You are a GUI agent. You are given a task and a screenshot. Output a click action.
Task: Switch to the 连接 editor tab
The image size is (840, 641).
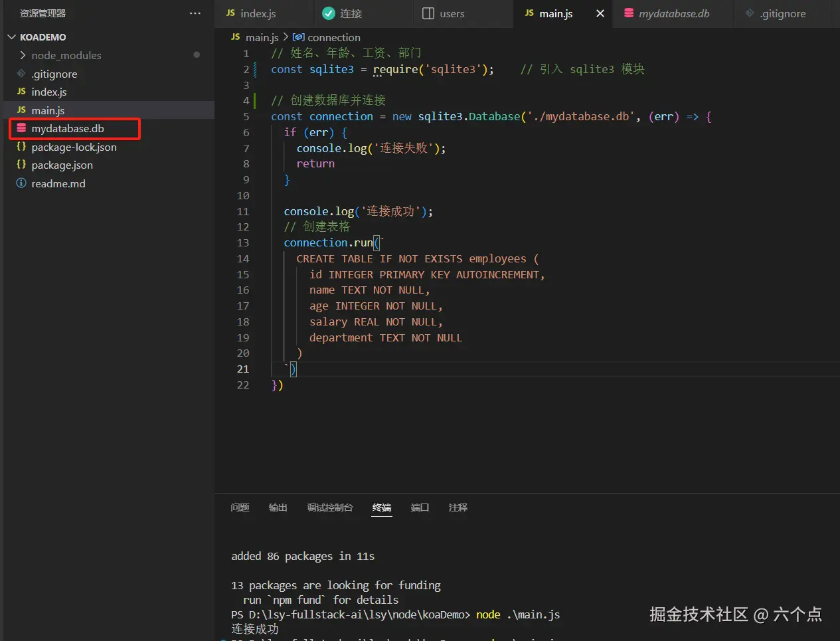(351, 13)
